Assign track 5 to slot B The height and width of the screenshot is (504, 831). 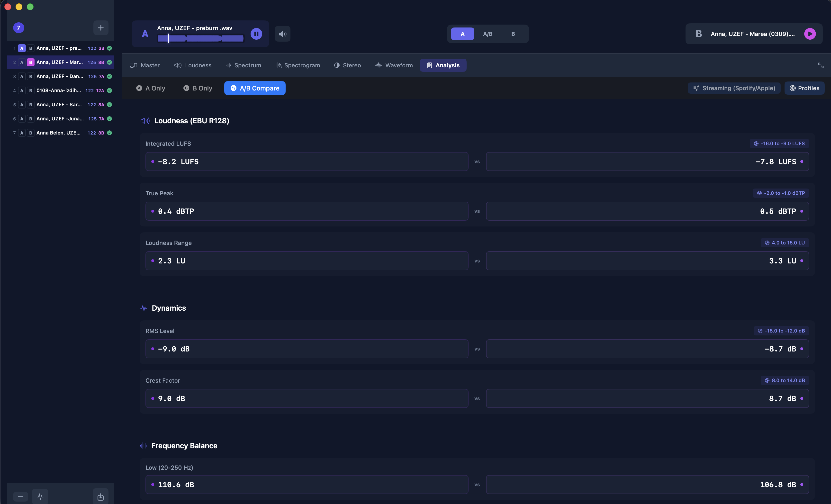(31, 105)
